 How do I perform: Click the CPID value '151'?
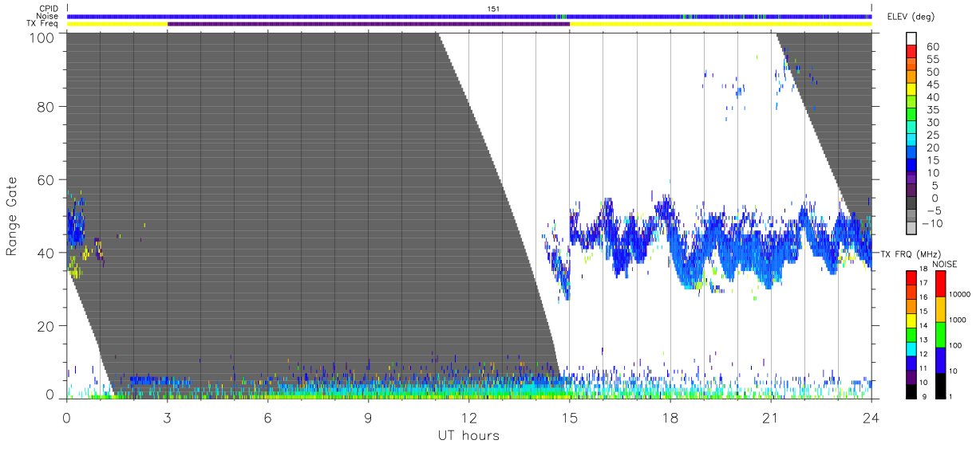tap(493, 9)
